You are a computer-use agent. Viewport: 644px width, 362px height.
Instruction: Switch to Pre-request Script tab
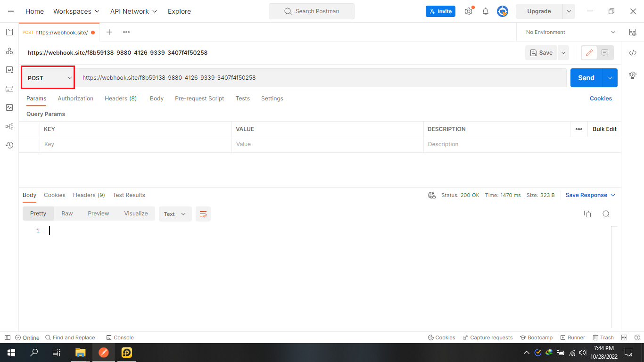[199, 99]
